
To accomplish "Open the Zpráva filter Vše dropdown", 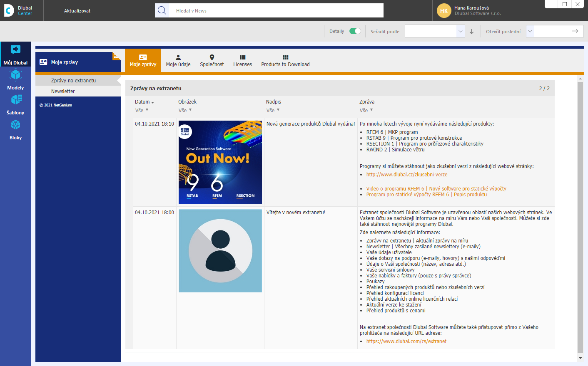I will coord(366,110).
